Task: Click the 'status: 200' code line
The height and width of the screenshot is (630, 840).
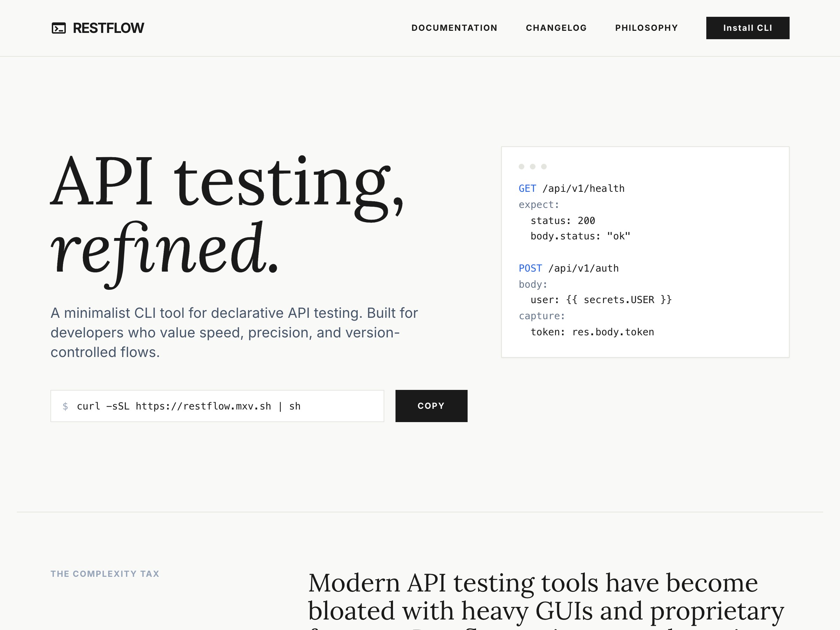Action: (x=562, y=220)
